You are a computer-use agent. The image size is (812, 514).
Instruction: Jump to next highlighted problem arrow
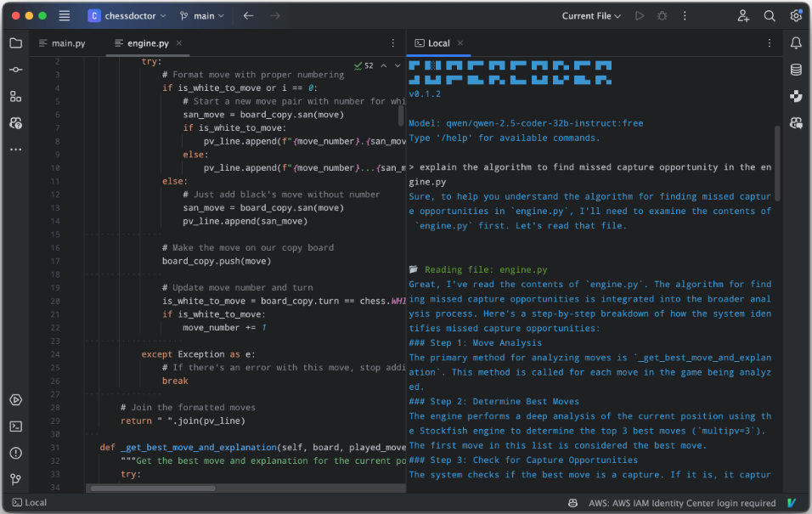click(398, 65)
